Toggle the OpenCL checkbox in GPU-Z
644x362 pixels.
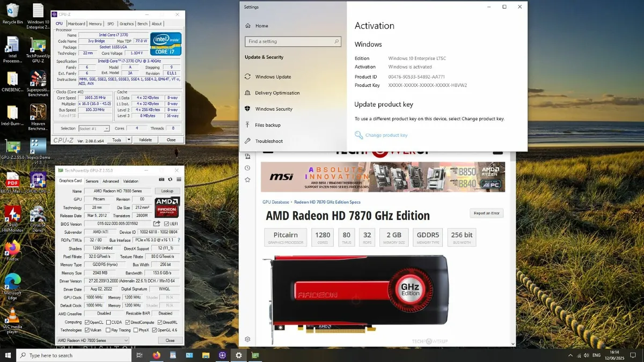(x=87, y=322)
